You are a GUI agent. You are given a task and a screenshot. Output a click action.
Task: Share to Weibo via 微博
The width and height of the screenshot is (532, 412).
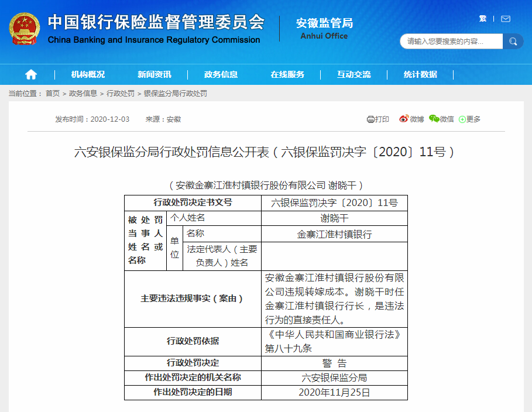(x=411, y=119)
